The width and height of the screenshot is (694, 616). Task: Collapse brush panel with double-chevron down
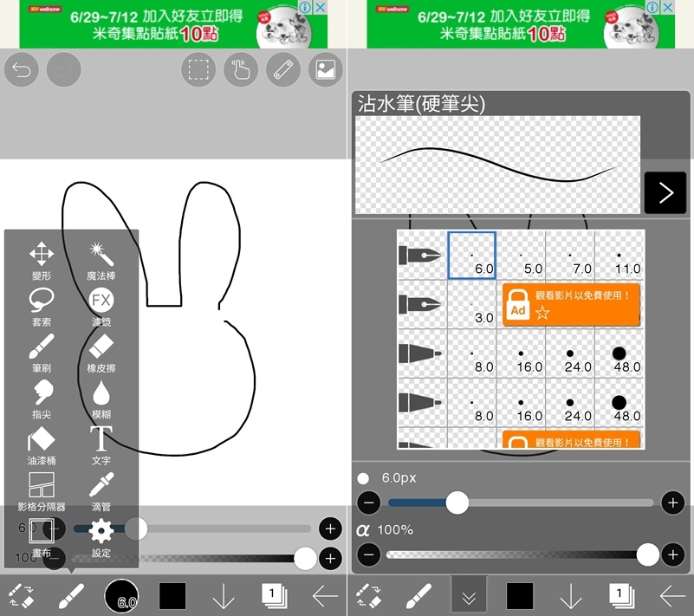pyautogui.click(x=469, y=596)
